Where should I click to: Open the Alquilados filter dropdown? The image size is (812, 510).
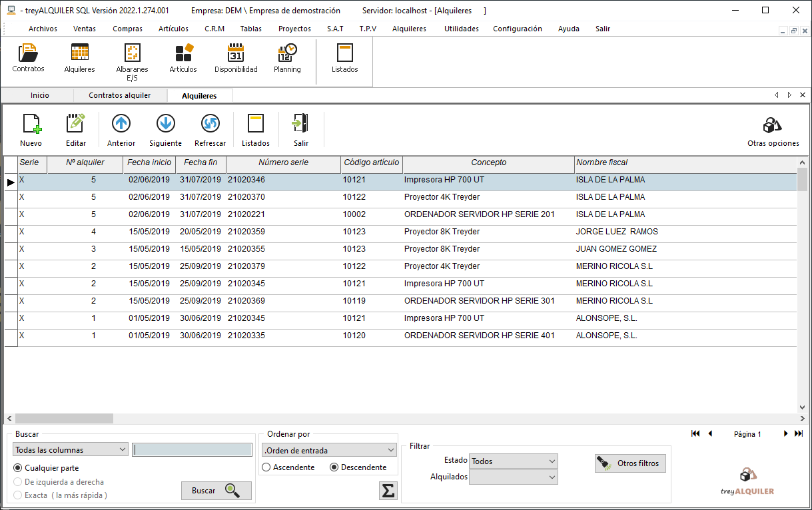coord(514,477)
